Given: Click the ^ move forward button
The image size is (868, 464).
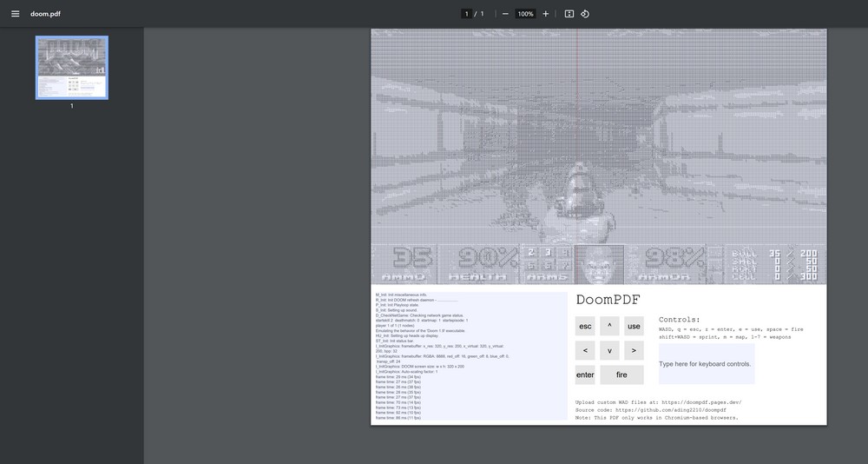Looking at the screenshot, I should [x=609, y=326].
